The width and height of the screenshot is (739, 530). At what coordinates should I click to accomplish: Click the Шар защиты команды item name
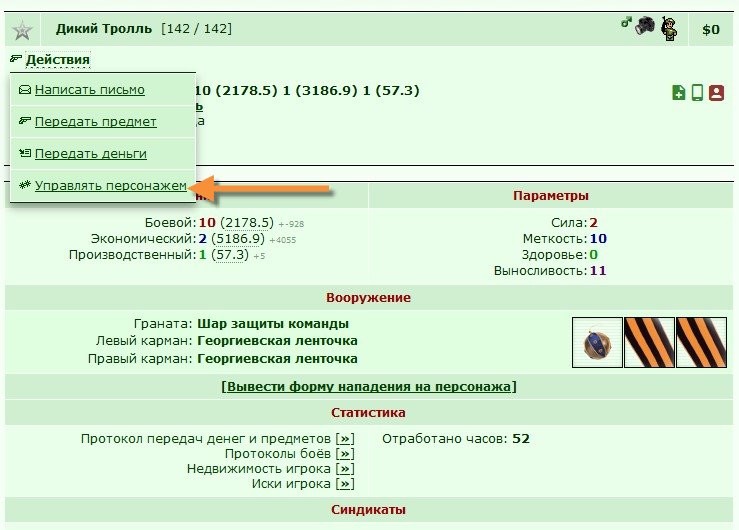click(273, 324)
